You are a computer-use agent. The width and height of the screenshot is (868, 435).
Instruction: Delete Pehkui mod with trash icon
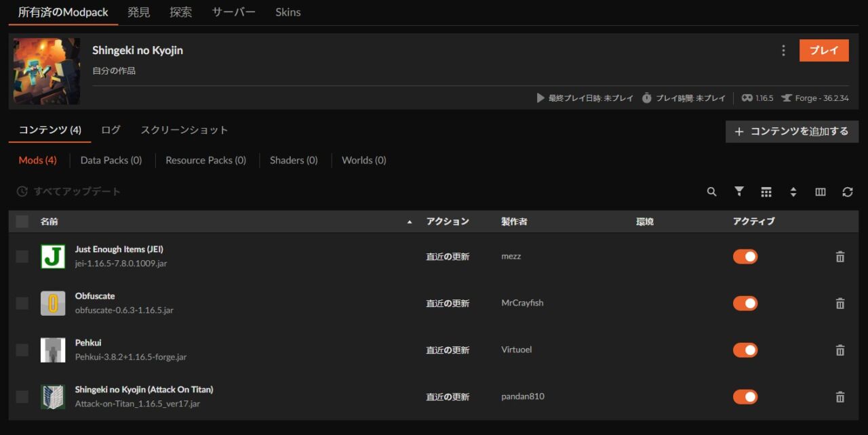[840, 350]
